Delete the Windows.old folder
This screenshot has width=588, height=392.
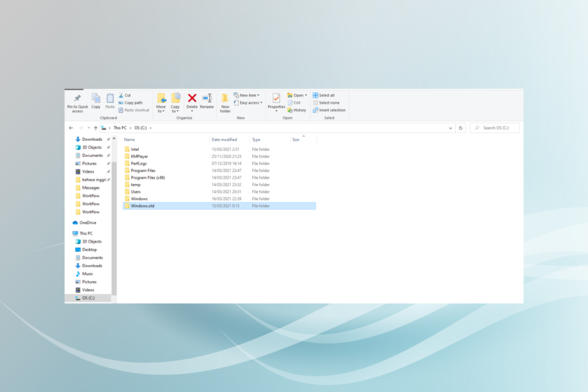(x=191, y=98)
